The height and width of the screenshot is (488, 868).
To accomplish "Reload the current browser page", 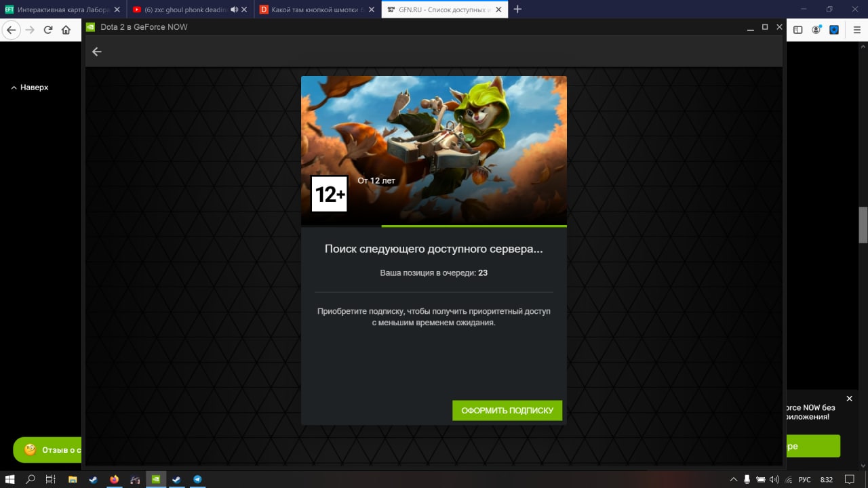I will click(x=48, y=30).
